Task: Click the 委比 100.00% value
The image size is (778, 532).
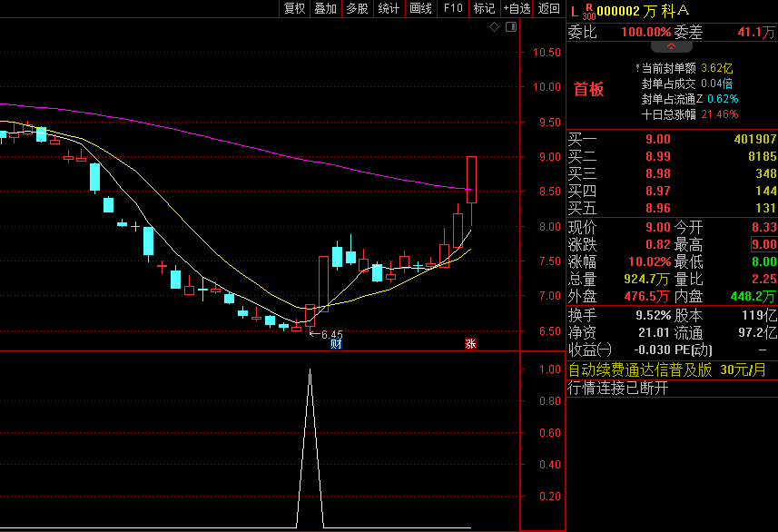Action: tap(646, 33)
